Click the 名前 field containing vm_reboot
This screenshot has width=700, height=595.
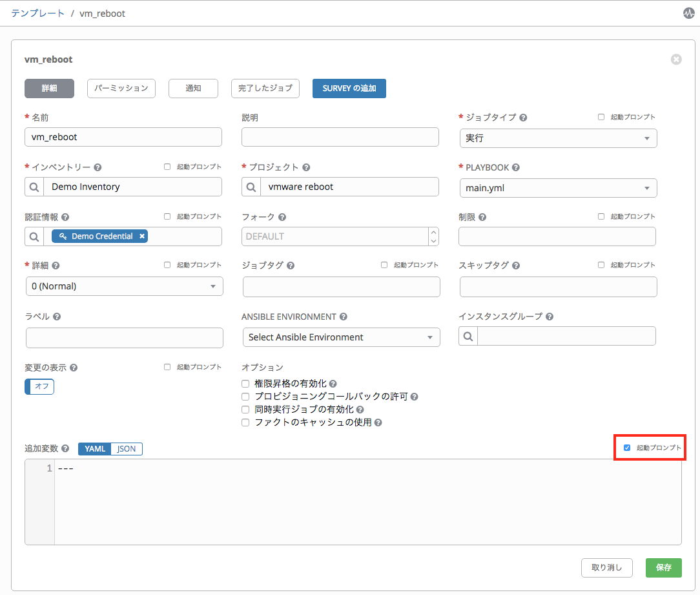(123, 137)
